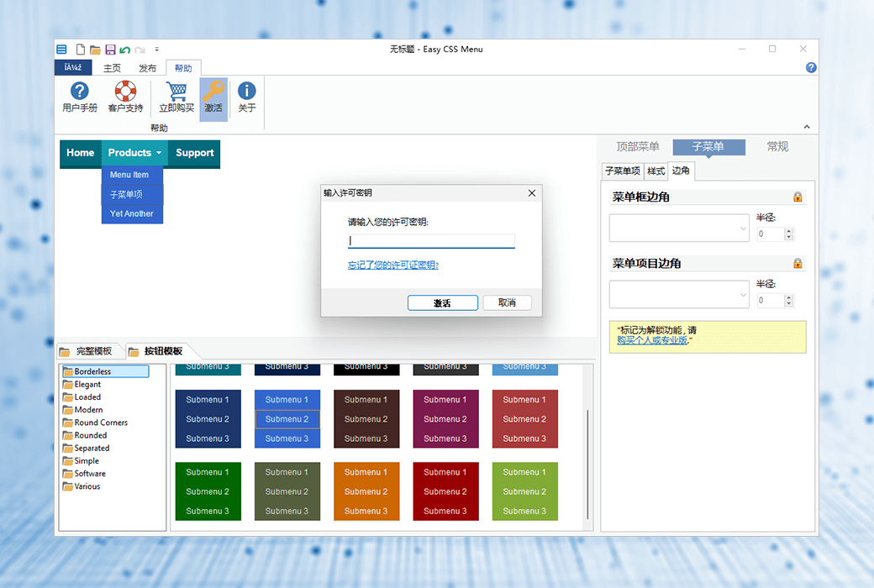874x588 pixels.
Task: Undo with the green arrow icon
Action: click(x=125, y=50)
